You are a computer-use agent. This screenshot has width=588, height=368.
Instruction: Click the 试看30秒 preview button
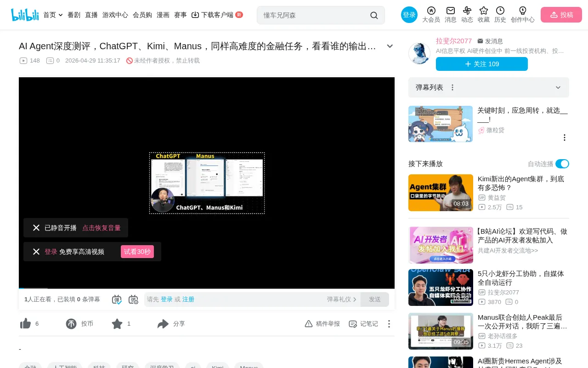(137, 252)
